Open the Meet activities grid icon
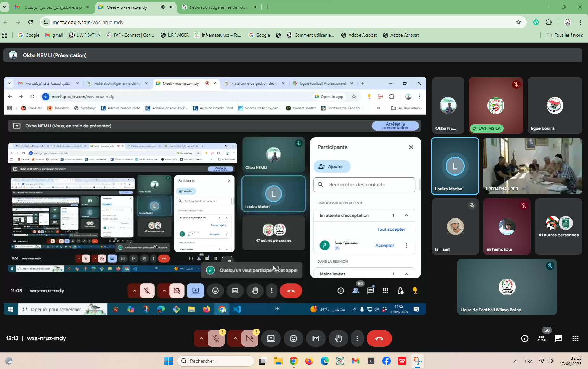The image size is (588, 369). click(575, 338)
